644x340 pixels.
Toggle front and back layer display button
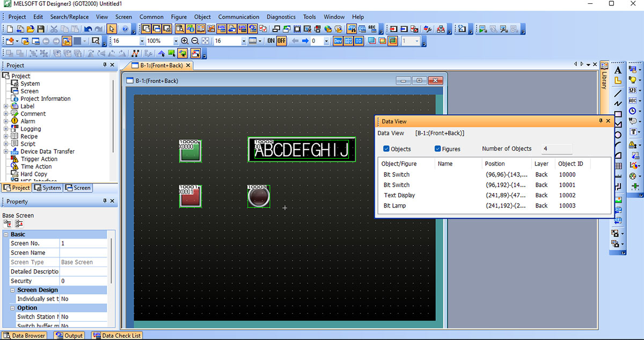(x=392, y=41)
